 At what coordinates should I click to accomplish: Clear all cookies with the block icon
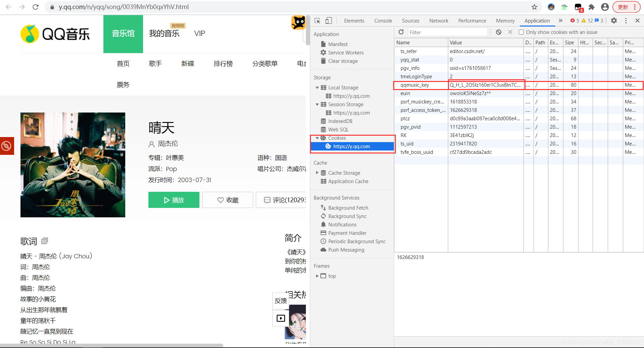499,32
